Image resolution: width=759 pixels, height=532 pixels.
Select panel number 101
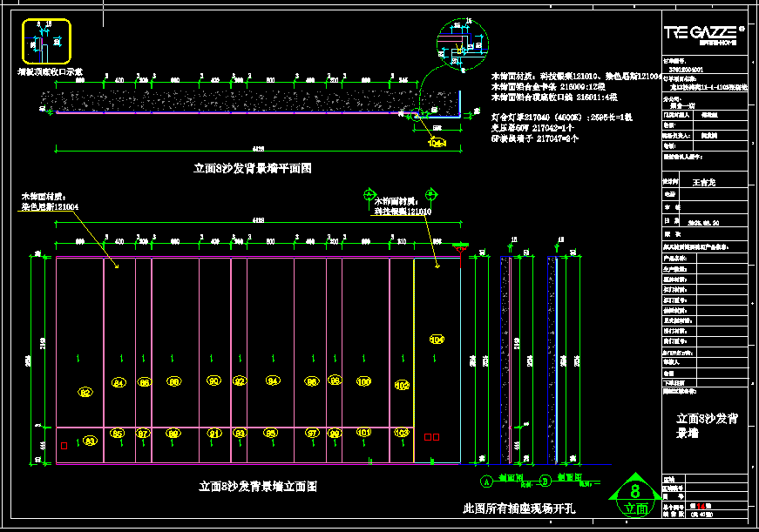tap(363, 433)
